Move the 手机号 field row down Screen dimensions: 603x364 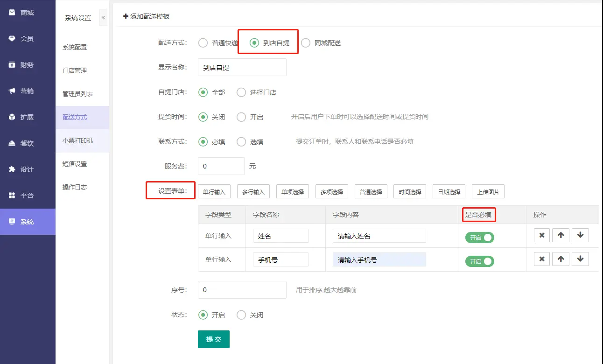580,259
